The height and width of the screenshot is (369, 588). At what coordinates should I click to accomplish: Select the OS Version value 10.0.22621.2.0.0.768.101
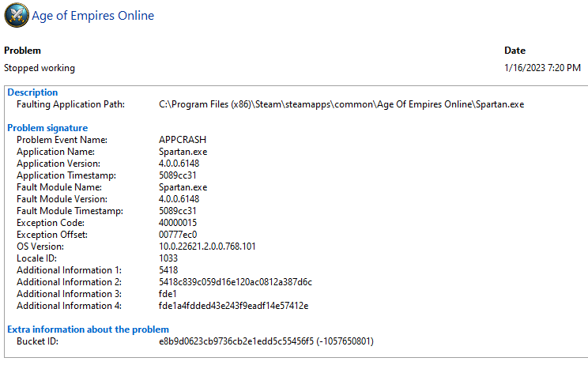pos(207,247)
